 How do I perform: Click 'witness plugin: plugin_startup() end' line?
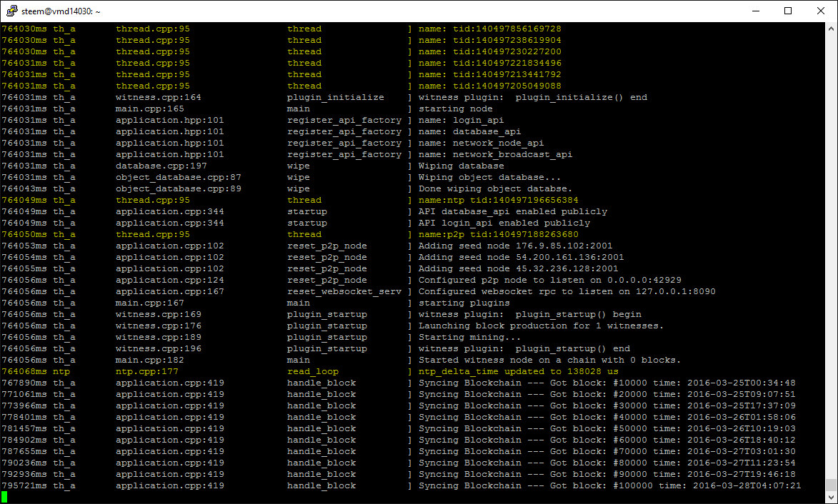[524, 348]
